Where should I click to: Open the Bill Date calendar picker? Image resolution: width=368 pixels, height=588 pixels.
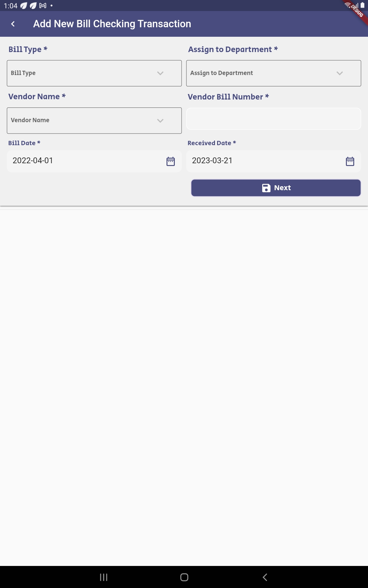click(171, 161)
